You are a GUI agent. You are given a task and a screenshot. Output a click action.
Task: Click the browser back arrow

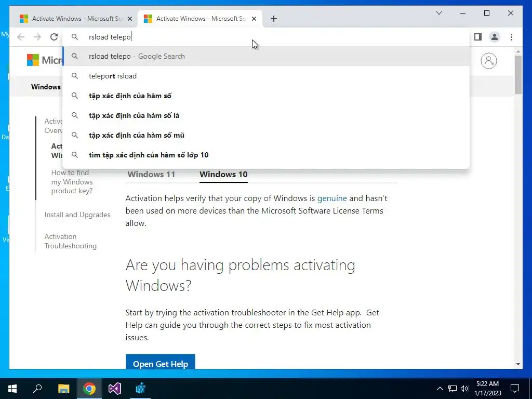(21, 37)
